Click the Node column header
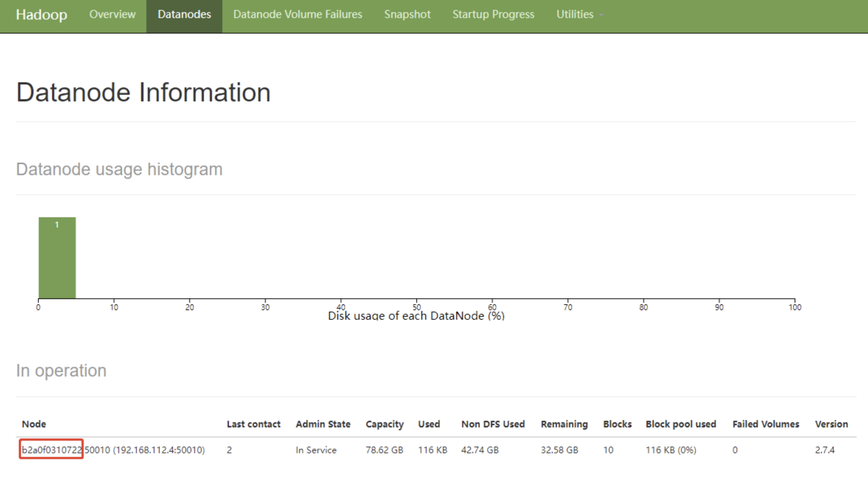 [x=34, y=424]
